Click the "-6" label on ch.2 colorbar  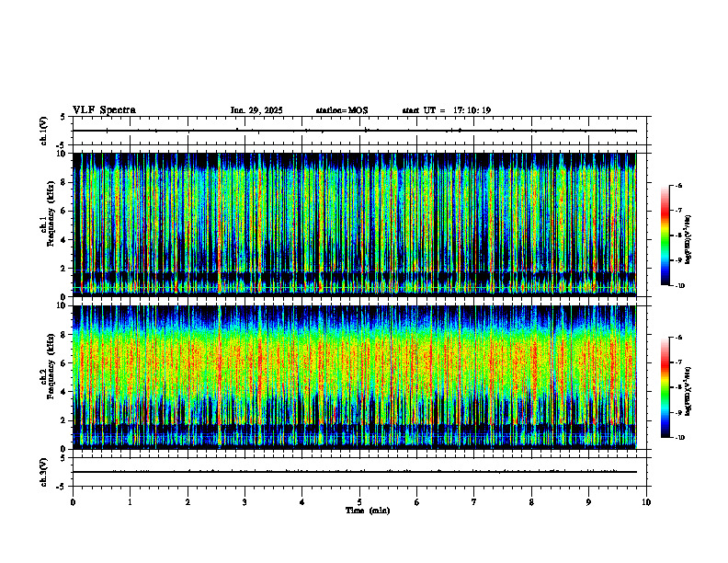pos(679,338)
